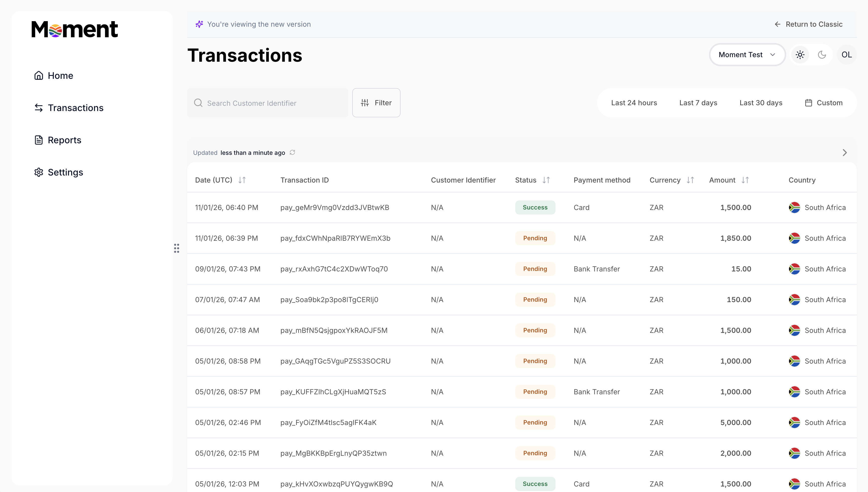Click the Home icon in sidebar
Viewport: 868px width, 492px height.
[38, 75]
